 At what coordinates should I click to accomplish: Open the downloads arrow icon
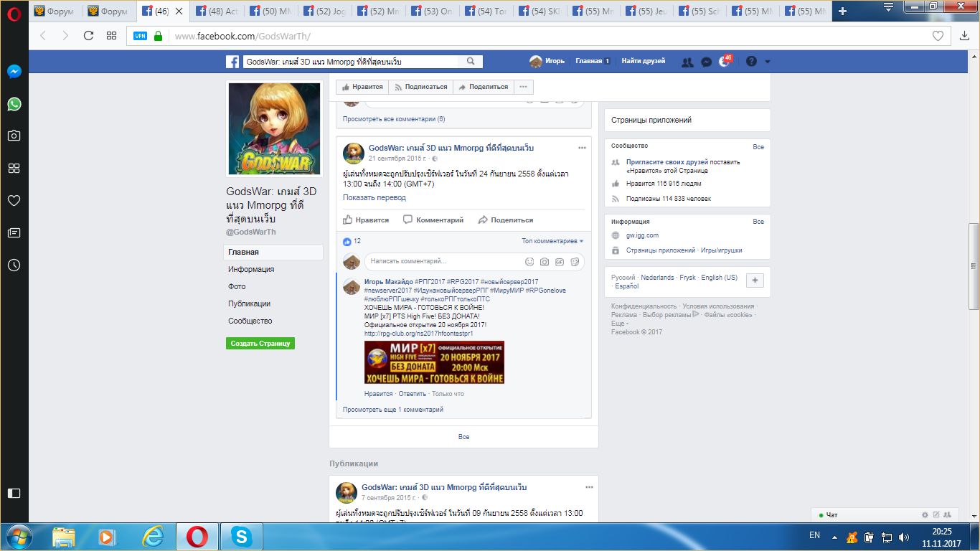pos(964,36)
